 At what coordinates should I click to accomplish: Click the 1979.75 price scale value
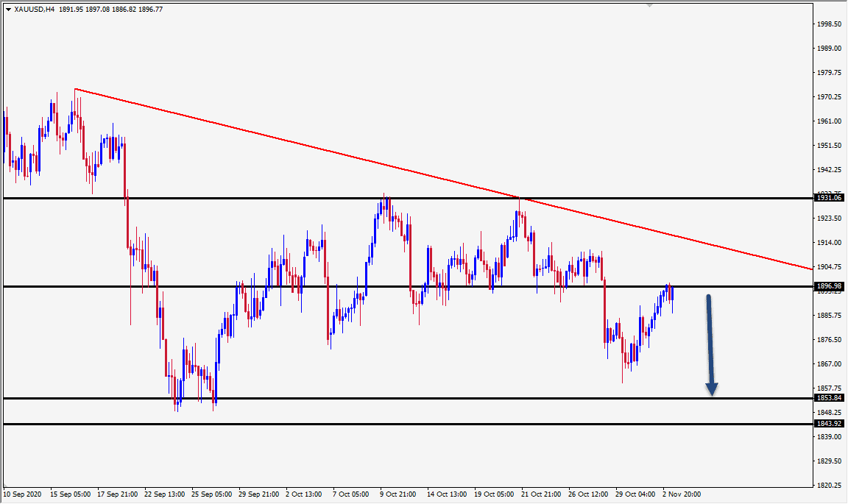pos(830,72)
